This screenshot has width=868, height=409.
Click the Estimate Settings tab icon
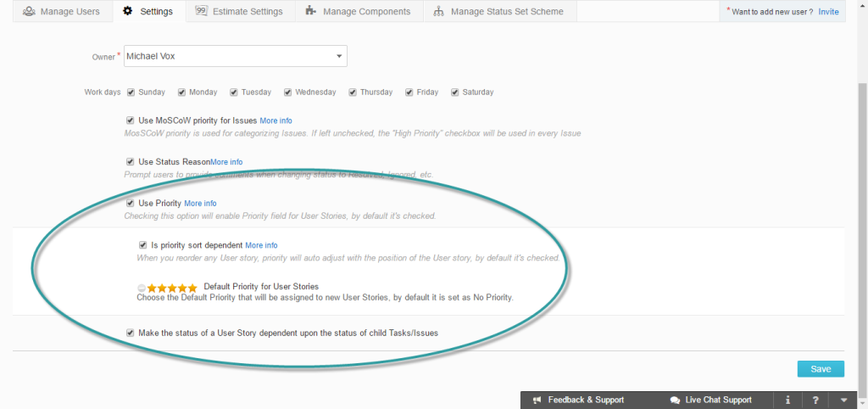202,11
